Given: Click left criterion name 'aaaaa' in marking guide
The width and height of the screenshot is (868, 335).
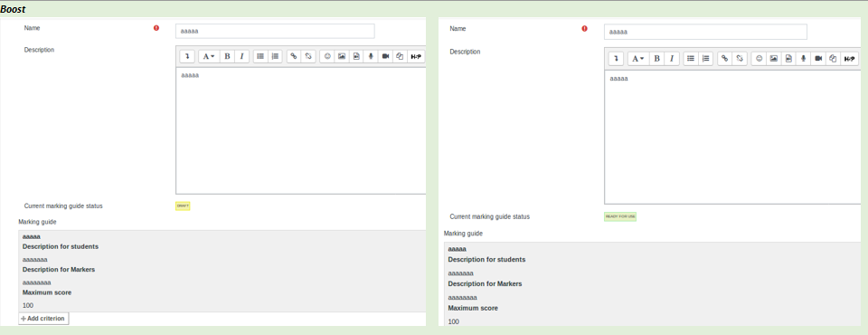Looking at the screenshot, I should pos(32,237).
